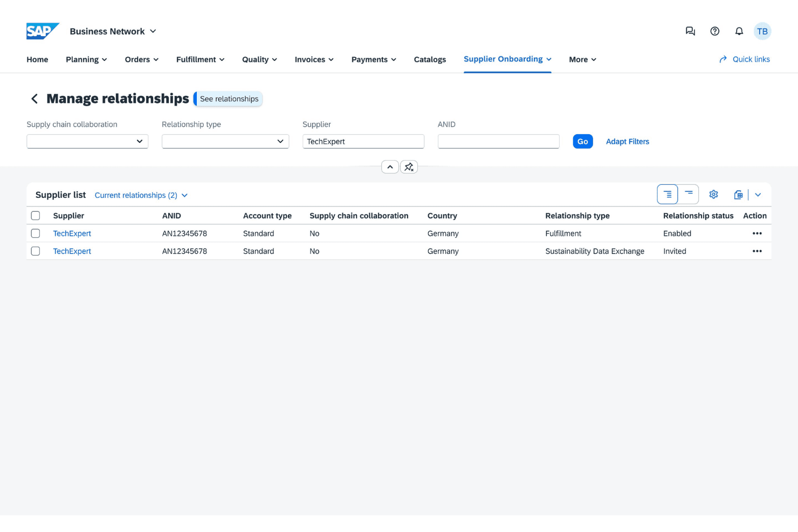Open the TB user avatar menu
This screenshot has width=798, height=532.
(x=762, y=31)
